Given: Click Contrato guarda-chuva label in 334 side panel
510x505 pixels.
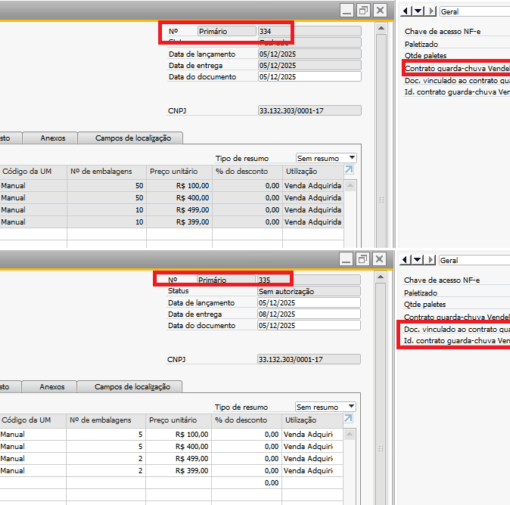Looking at the screenshot, I should tap(457, 69).
